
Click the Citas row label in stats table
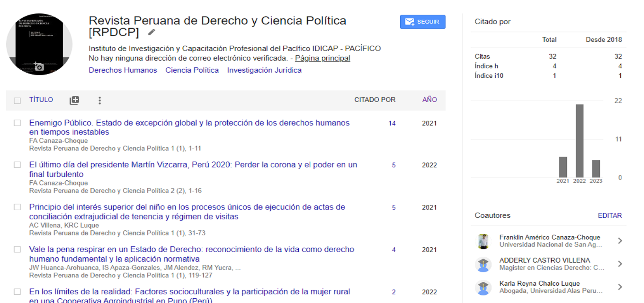coord(482,56)
